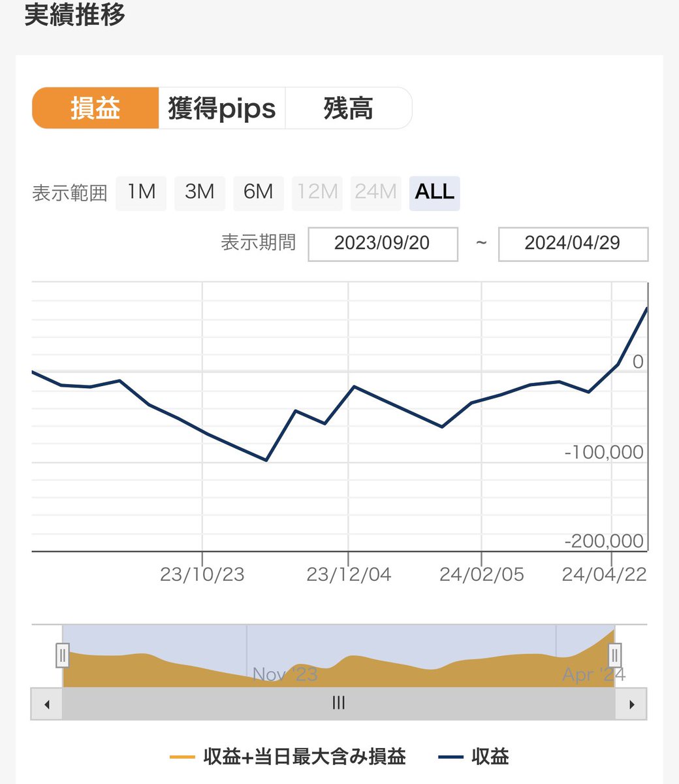Click Nov '23 label in navigator
This screenshot has width=679, height=784.
285,674
